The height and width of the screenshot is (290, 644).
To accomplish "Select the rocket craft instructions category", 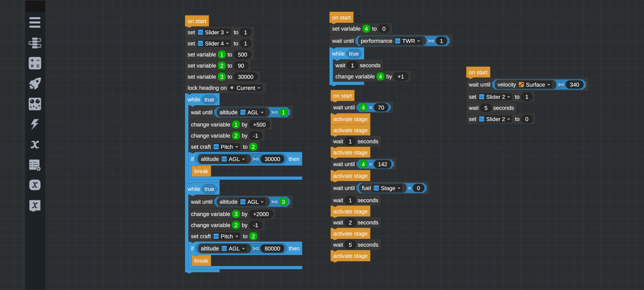I will (x=35, y=83).
